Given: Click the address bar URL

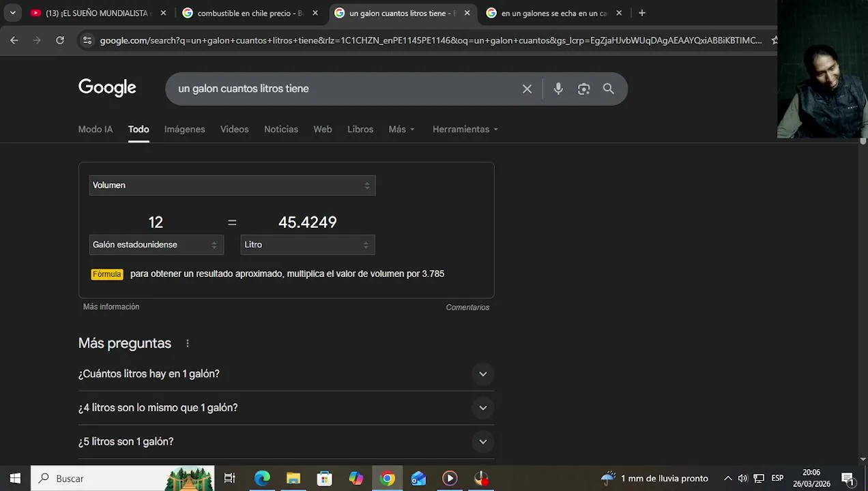Looking at the screenshot, I should point(431,40).
